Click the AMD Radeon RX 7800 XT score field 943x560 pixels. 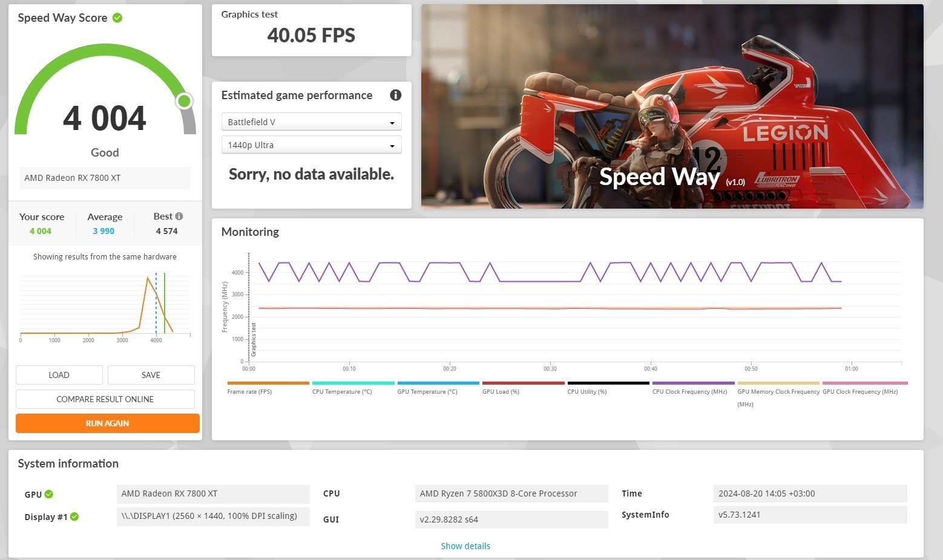[105, 178]
